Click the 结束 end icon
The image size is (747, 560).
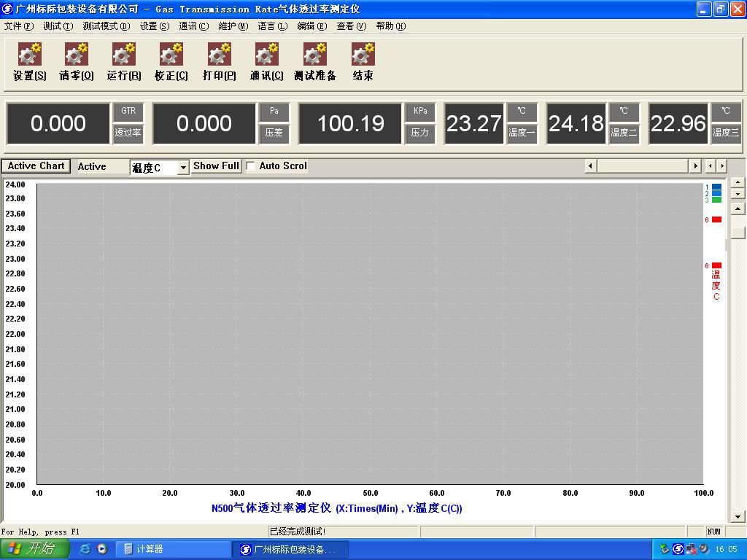(363, 61)
